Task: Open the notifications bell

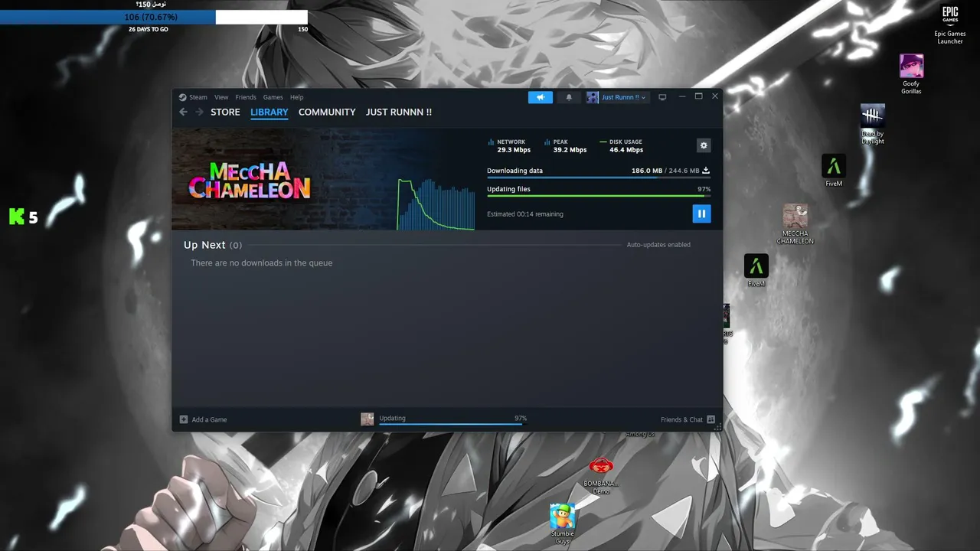Action: (569, 97)
